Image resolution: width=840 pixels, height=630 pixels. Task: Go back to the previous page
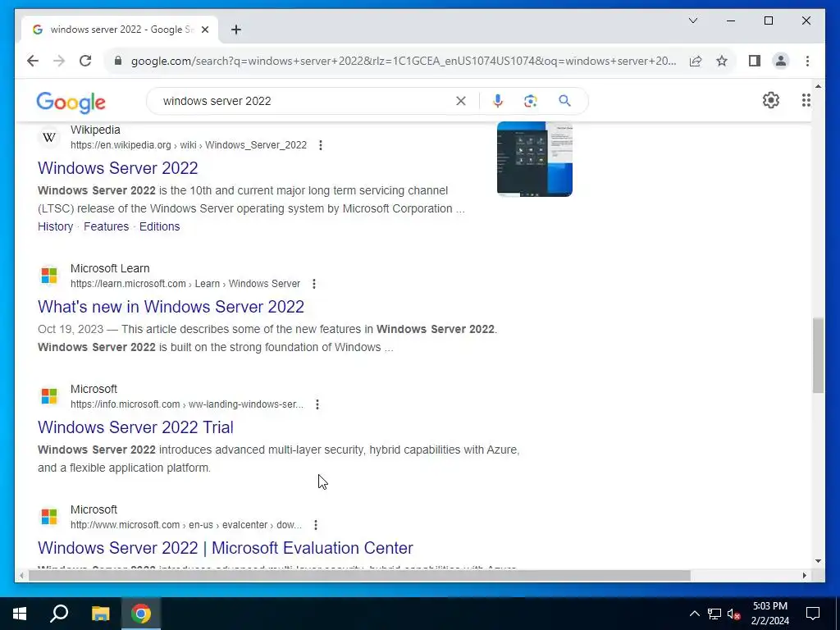(x=33, y=61)
